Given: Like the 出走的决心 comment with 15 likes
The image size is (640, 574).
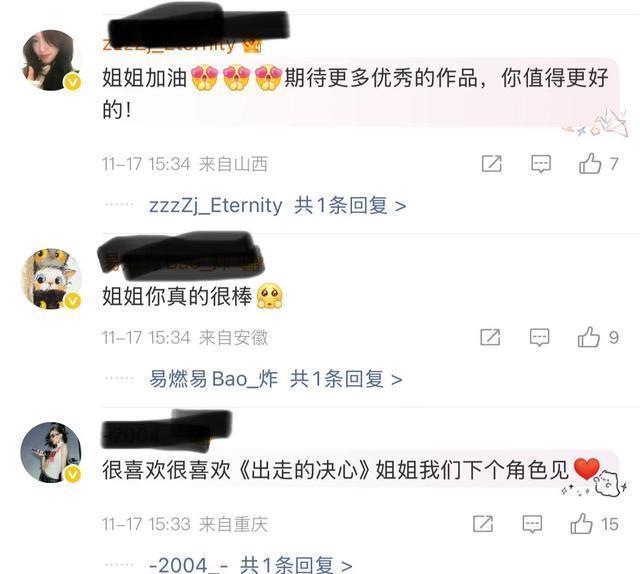Looking at the screenshot, I should point(581,524).
